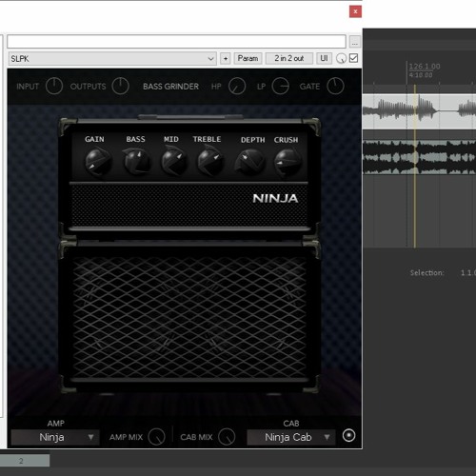Click the HP filter knob

(237, 86)
